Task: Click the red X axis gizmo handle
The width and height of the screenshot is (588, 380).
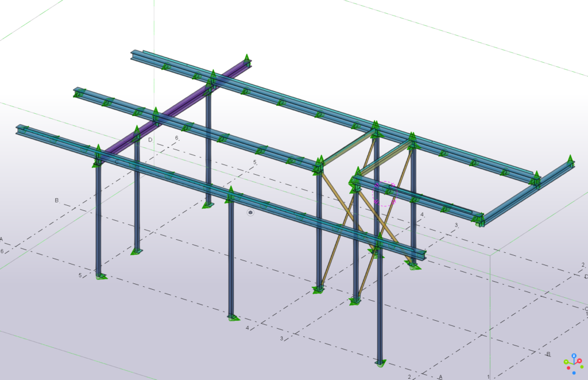Action: pos(580,361)
